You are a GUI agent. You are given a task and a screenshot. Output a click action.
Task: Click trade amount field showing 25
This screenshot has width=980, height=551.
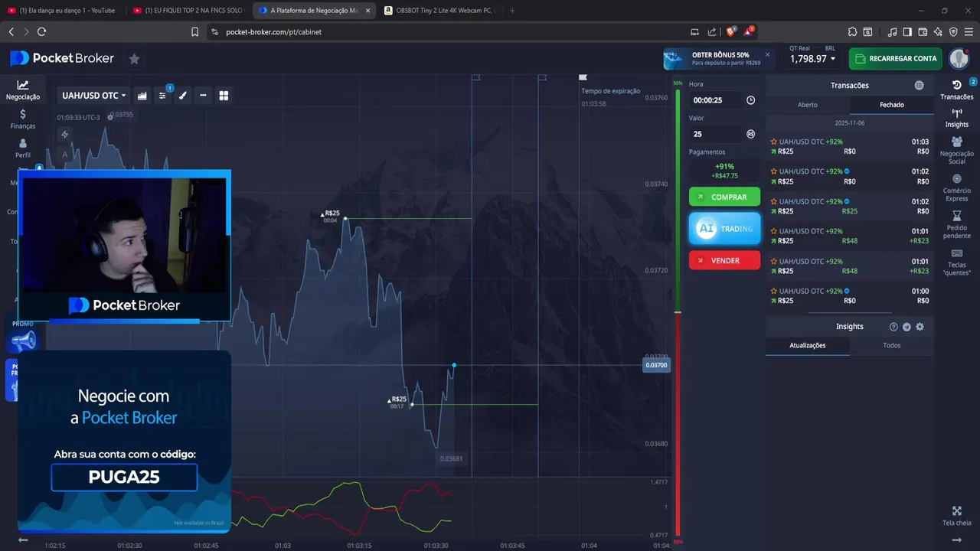717,134
